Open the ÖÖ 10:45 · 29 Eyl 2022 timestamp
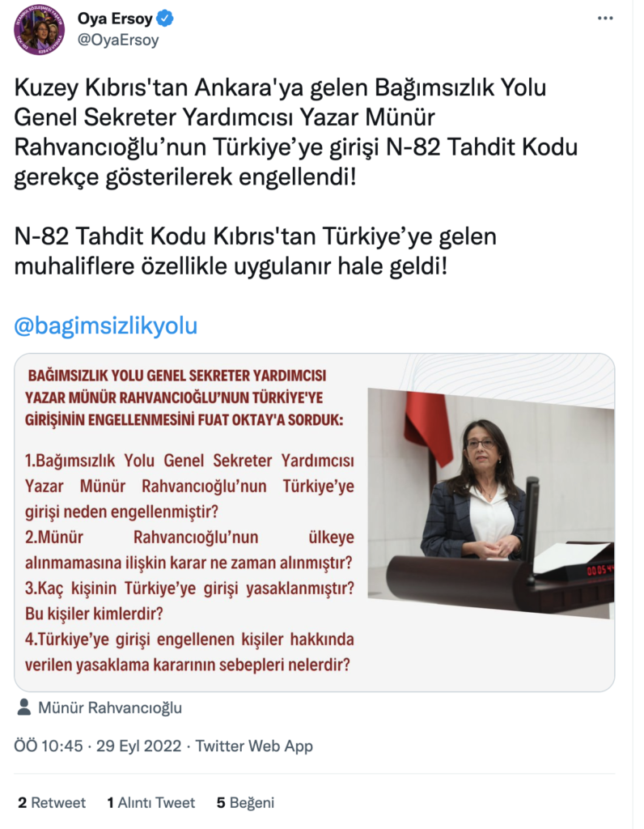This screenshot has height=829, width=644. (97, 746)
